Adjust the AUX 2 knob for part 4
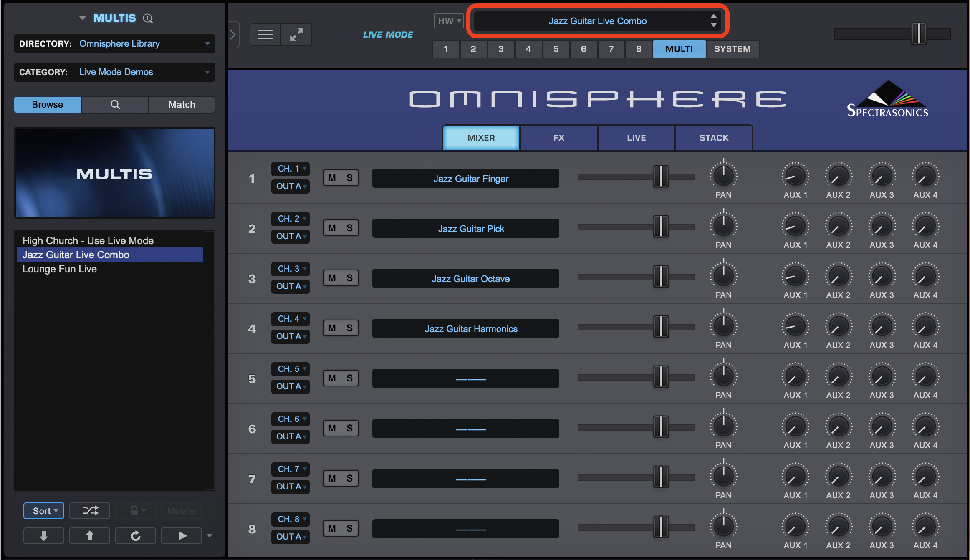This screenshot has height=560, width=970. click(x=839, y=325)
